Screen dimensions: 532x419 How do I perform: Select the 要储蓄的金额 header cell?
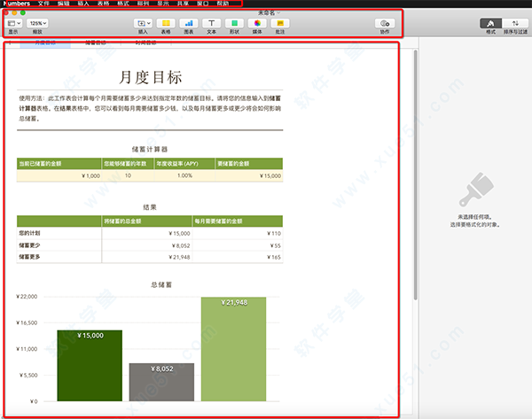(249, 164)
